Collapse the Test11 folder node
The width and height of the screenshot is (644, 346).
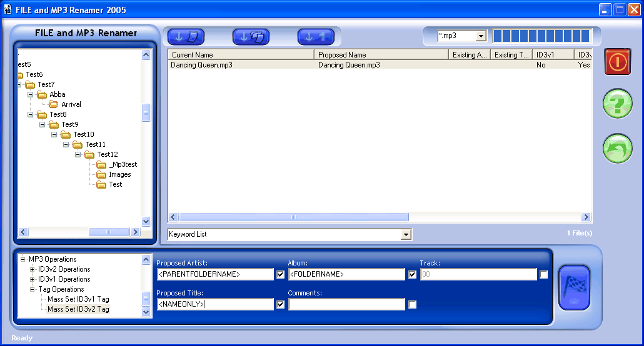tap(66, 144)
